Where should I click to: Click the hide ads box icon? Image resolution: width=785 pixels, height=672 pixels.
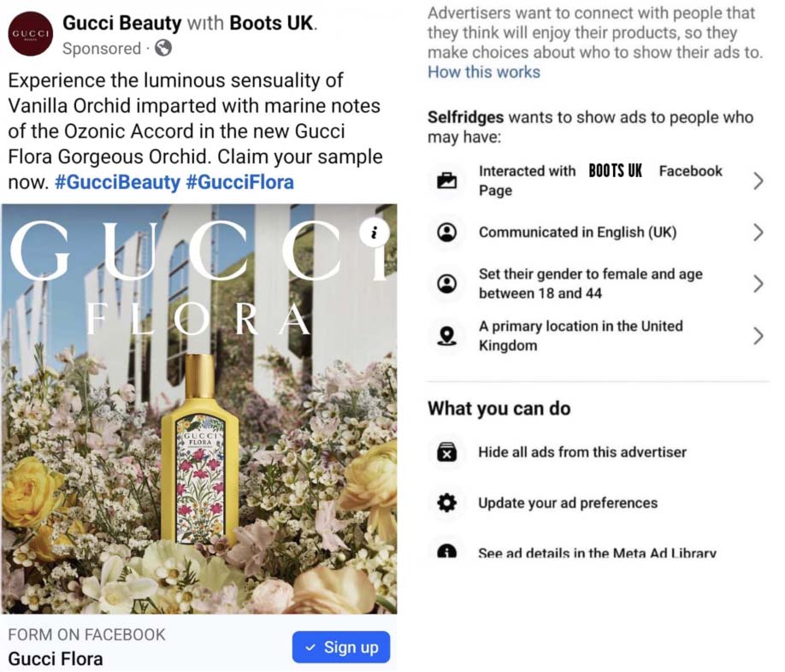446,452
